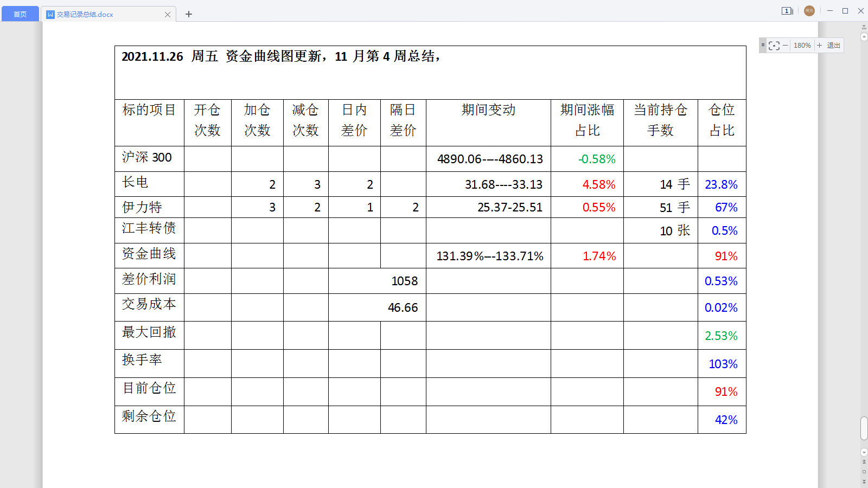The height and width of the screenshot is (488, 868).
Task: Close the 交易记录总结.docx tab
Action: coord(168,15)
